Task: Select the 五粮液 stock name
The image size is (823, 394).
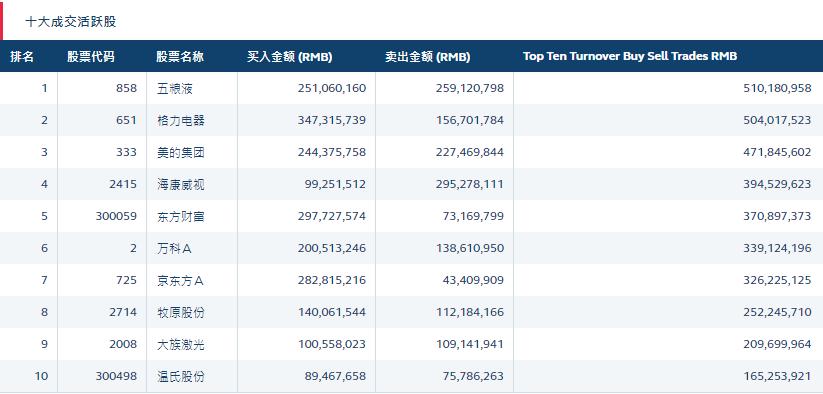Action: pyautogui.click(x=175, y=88)
